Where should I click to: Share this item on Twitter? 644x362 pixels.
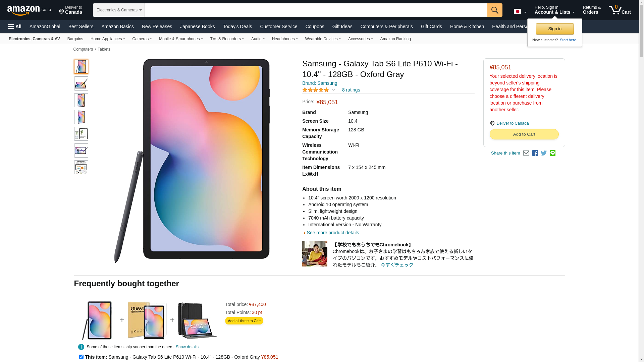click(x=544, y=153)
